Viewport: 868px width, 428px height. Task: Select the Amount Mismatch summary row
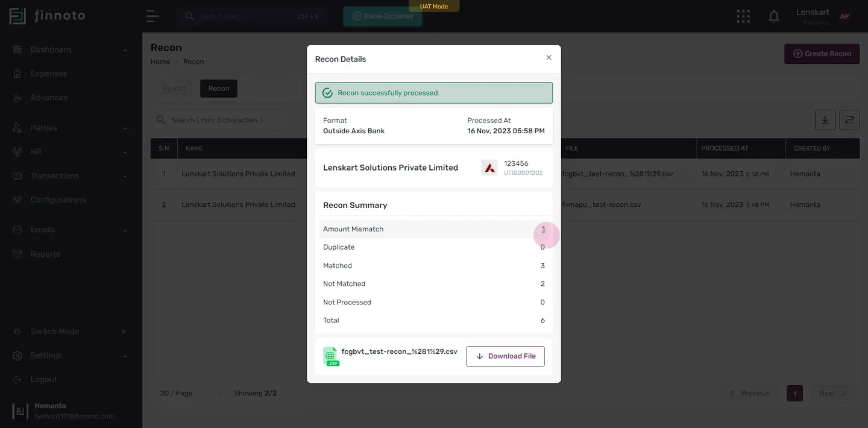(x=434, y=229)
